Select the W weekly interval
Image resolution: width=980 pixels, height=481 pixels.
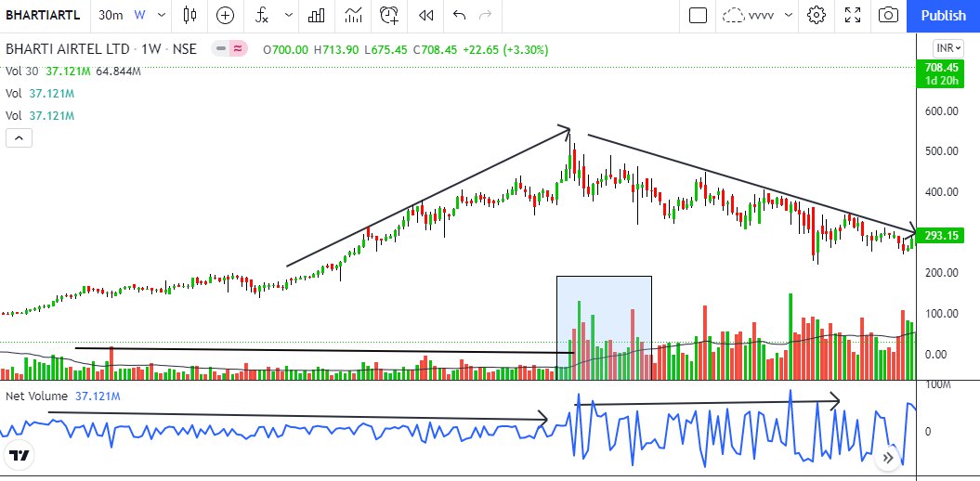coord(139,15)
